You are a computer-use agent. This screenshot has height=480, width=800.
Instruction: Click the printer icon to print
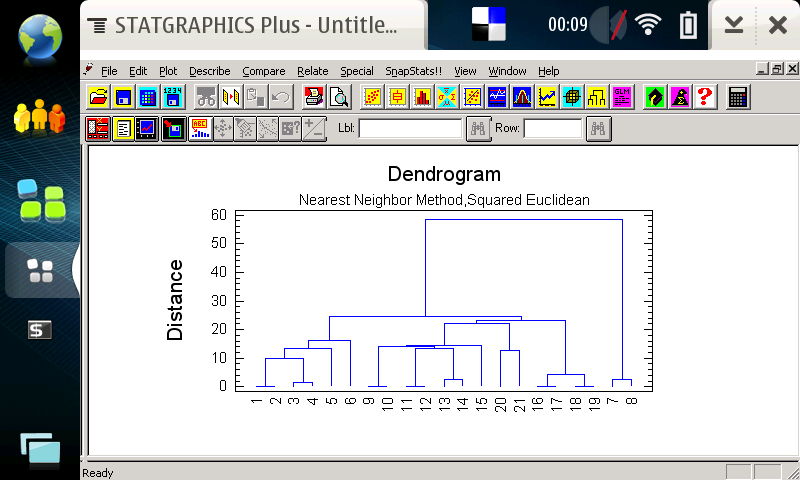click(x=315, y=97)
